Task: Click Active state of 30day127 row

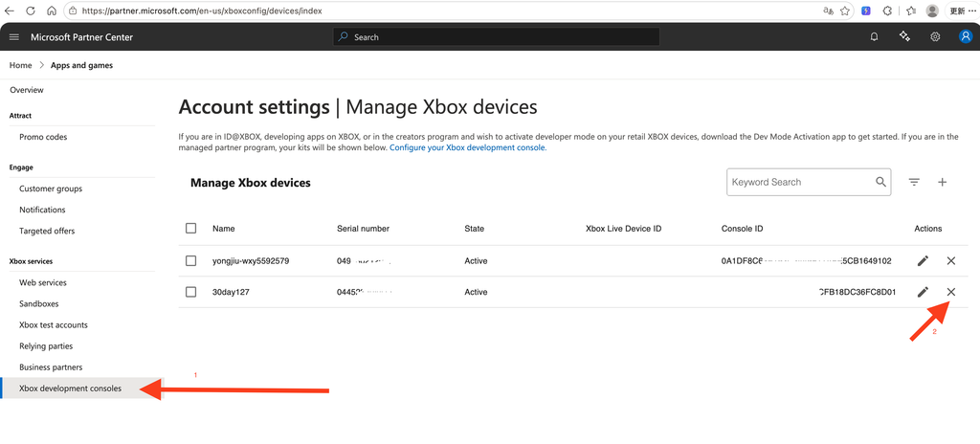Action: (x=477, y=292)
